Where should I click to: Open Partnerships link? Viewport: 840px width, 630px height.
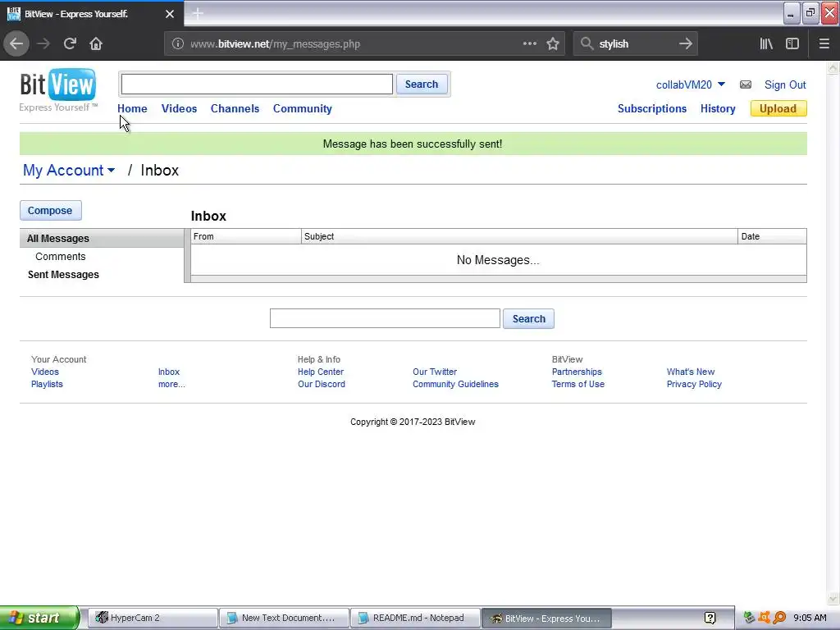coord(577,372)
